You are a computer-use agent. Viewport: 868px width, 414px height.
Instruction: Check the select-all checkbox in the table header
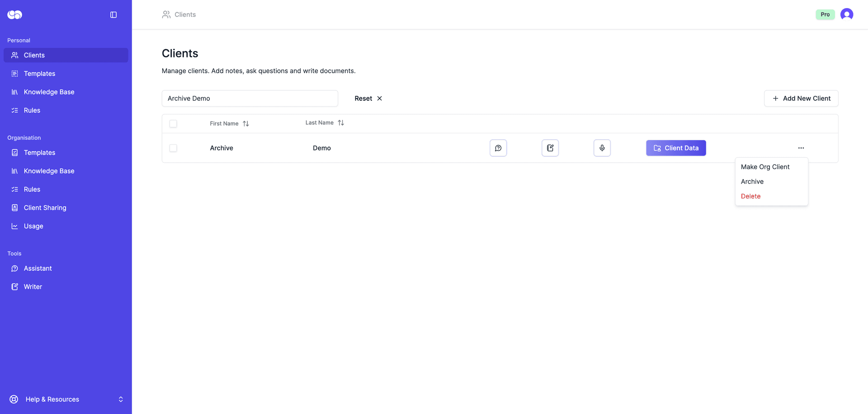point(173,123)
